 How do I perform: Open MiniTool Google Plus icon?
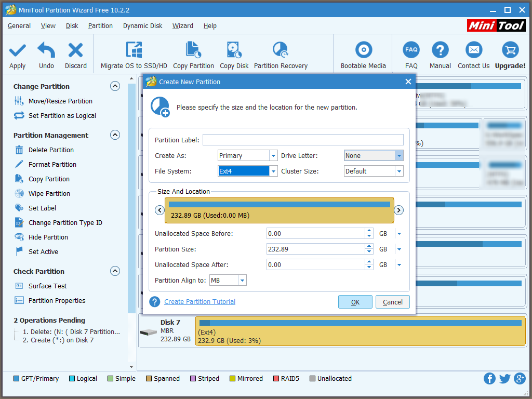click(x=520, y=378)
